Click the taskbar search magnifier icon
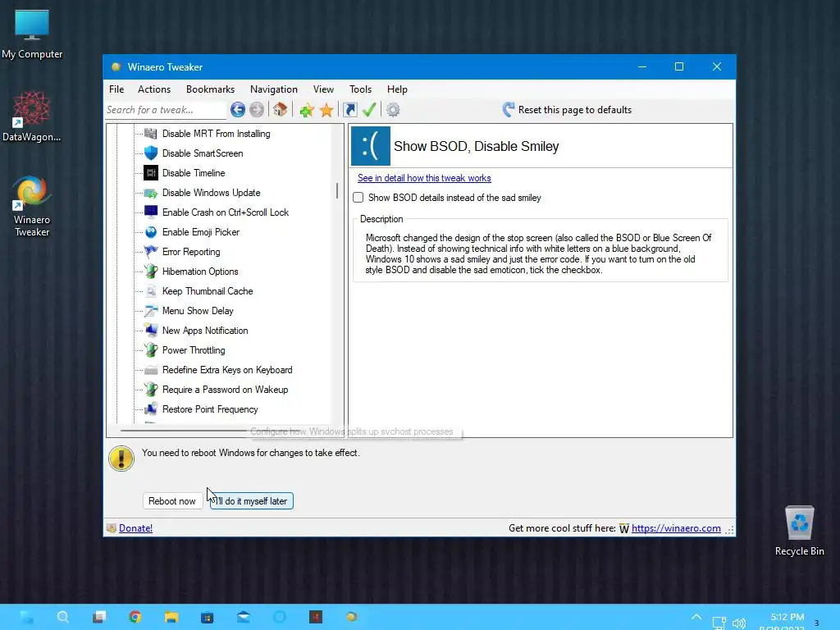This screenshot has height=630, width=840. [62, 617]
